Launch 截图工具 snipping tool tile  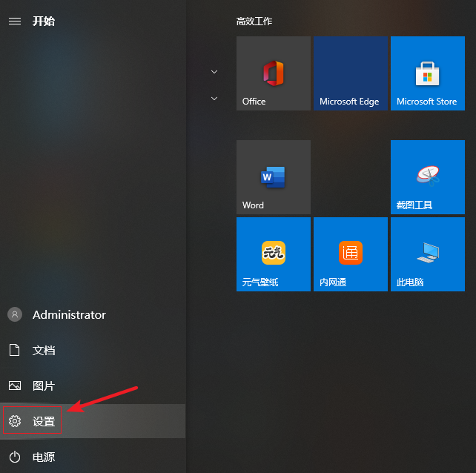[427, 177]
